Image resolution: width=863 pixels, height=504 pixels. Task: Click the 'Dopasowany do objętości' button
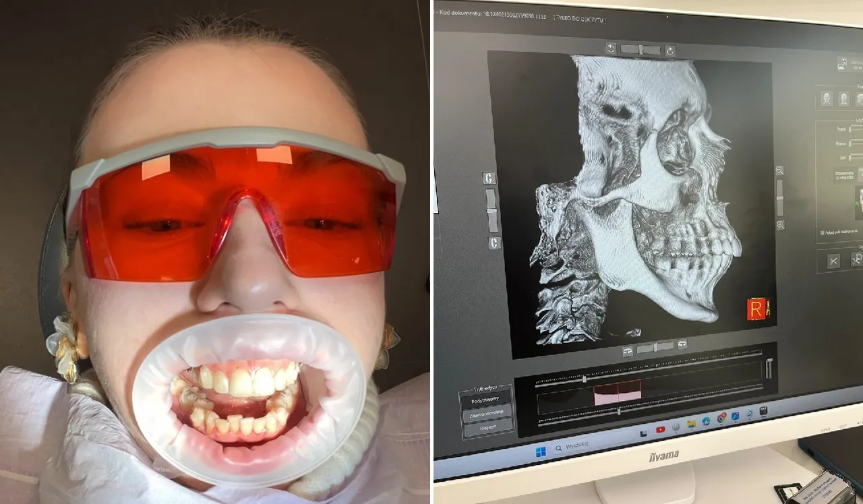843,177
